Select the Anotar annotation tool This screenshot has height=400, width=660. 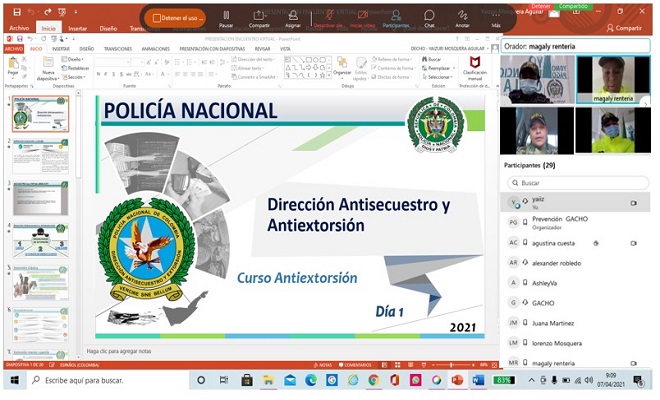(462, 16)
